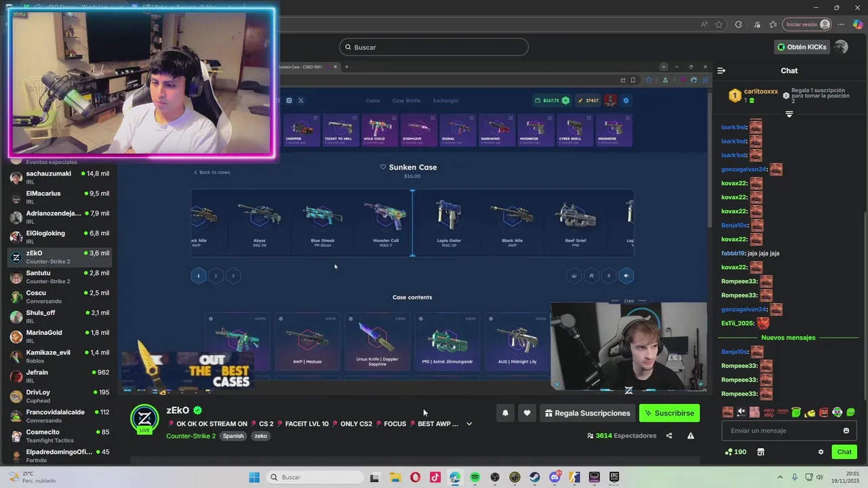Click the green Suscribirse button
868x488 pixels.
tap(669, 413)
